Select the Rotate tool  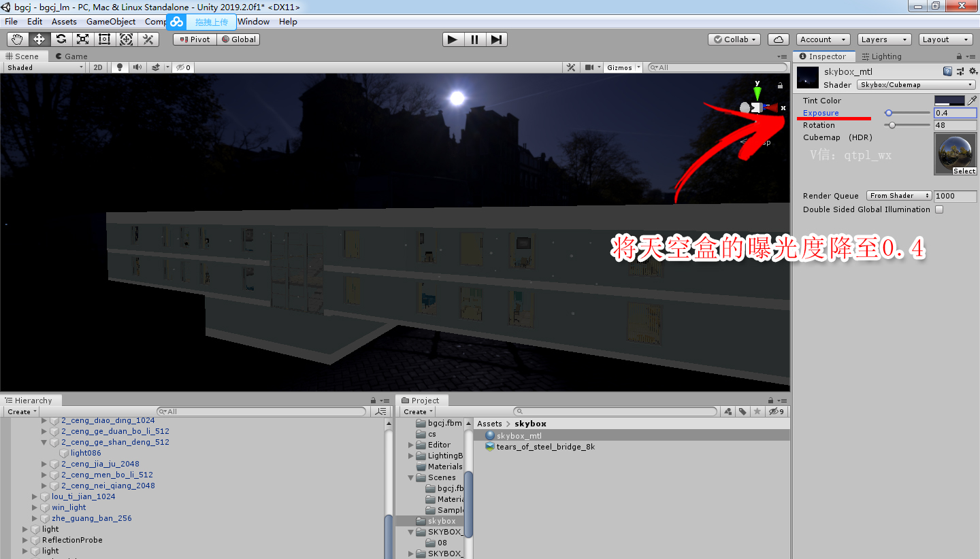tap(61, 39)
